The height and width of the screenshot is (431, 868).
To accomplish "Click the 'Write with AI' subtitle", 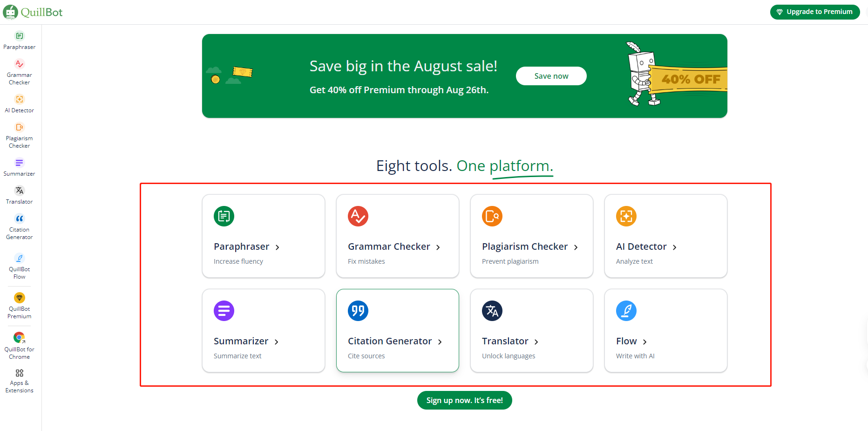I will tap(635, 356).
